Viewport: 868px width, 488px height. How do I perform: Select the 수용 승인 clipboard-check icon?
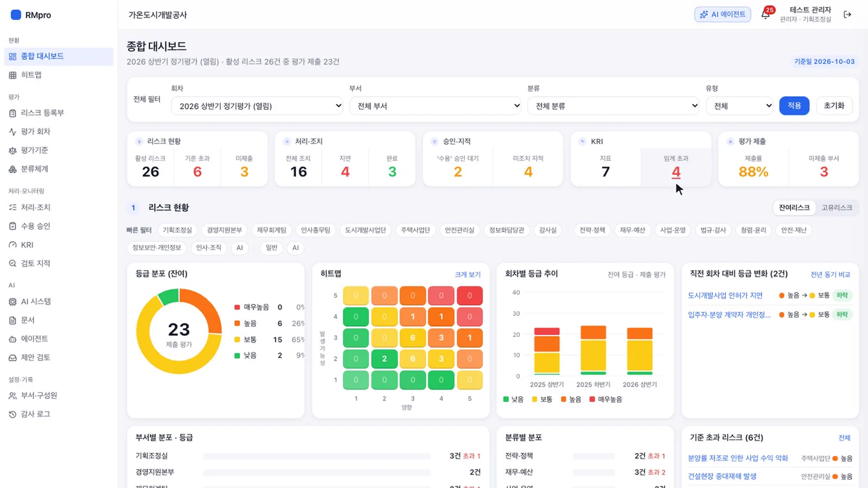click(12, 226)
